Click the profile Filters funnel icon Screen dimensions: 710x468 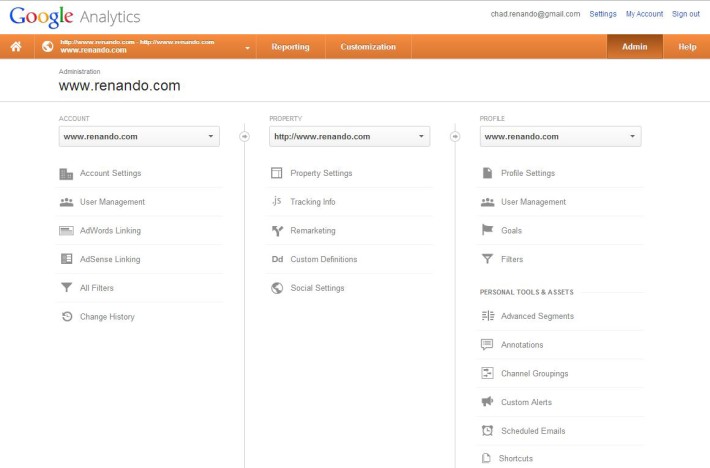coord(487,259)
